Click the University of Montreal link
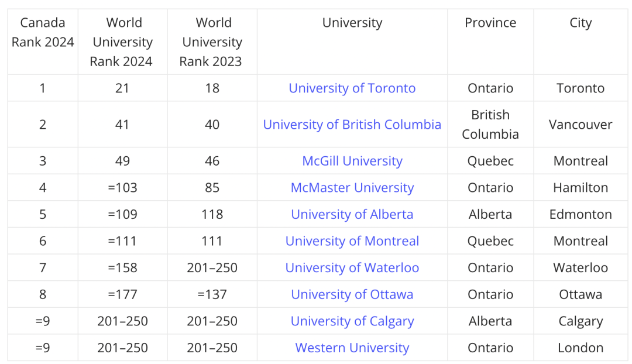Screen dimensions: 632x364 click(x=352, y=241)
